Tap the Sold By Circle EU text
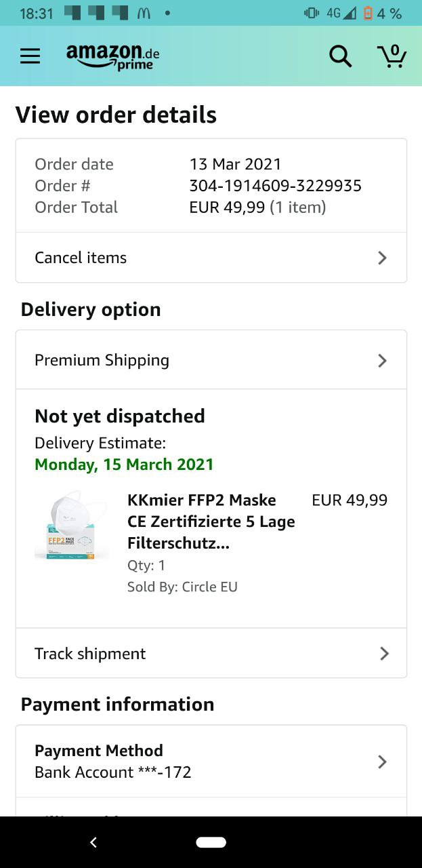The width and height of the screenshot is (422, 868). [182, 587]
